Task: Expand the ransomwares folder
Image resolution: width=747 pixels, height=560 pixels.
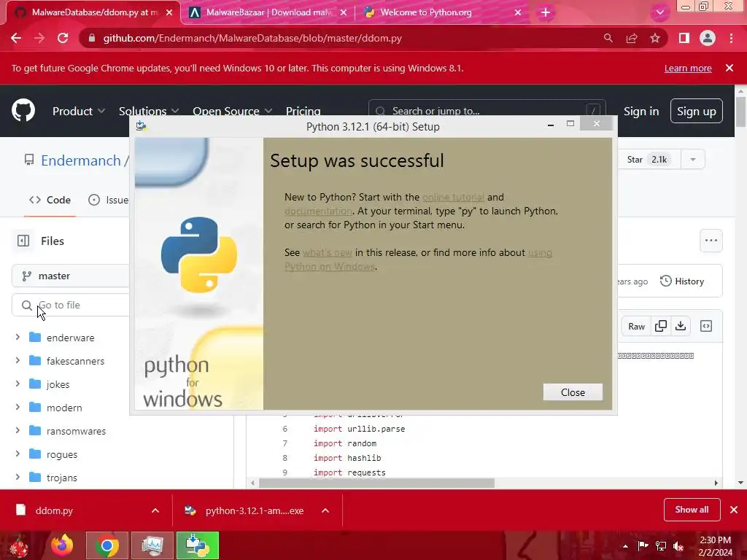Action: [18, 430]
